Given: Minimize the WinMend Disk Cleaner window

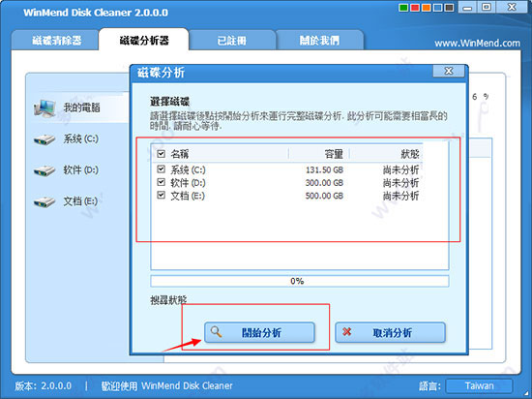Looking at the screenshot, I should click(467, 7).
